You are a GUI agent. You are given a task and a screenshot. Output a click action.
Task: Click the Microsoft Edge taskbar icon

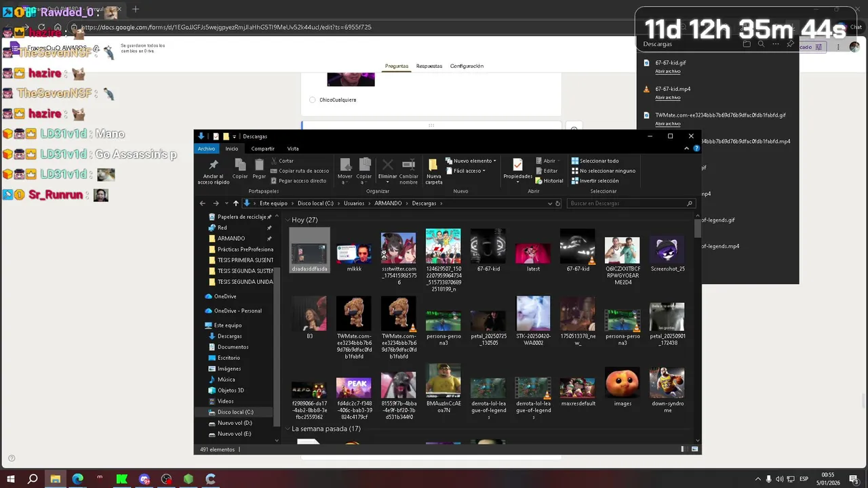click(x=77, y=479)
